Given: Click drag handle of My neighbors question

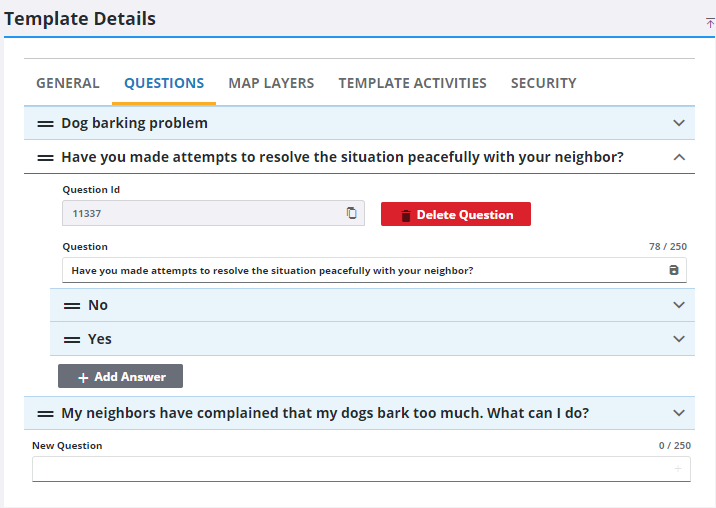Looking at the screenshot, I should pos(45,413).
